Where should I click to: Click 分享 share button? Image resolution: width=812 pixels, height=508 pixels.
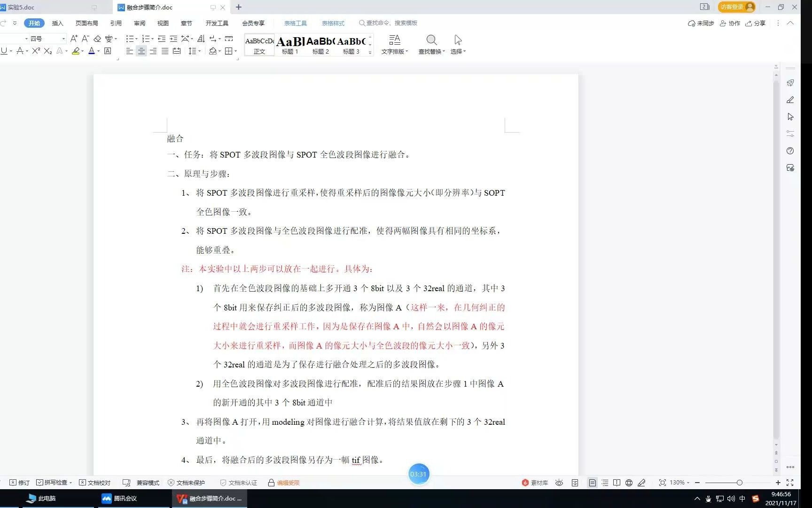756,23
